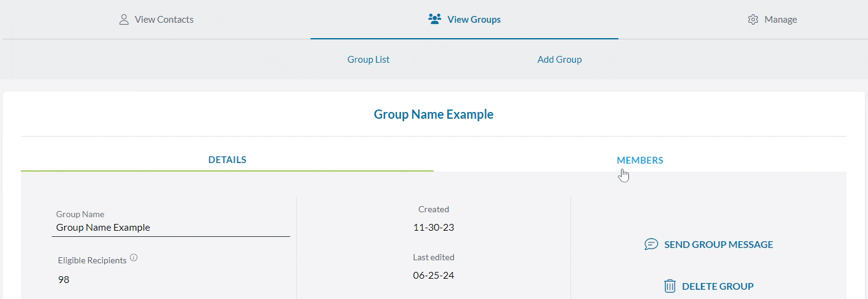Open the Add Group sub-tab
Screen dimensions: 868x299
[x=559, y=60]
